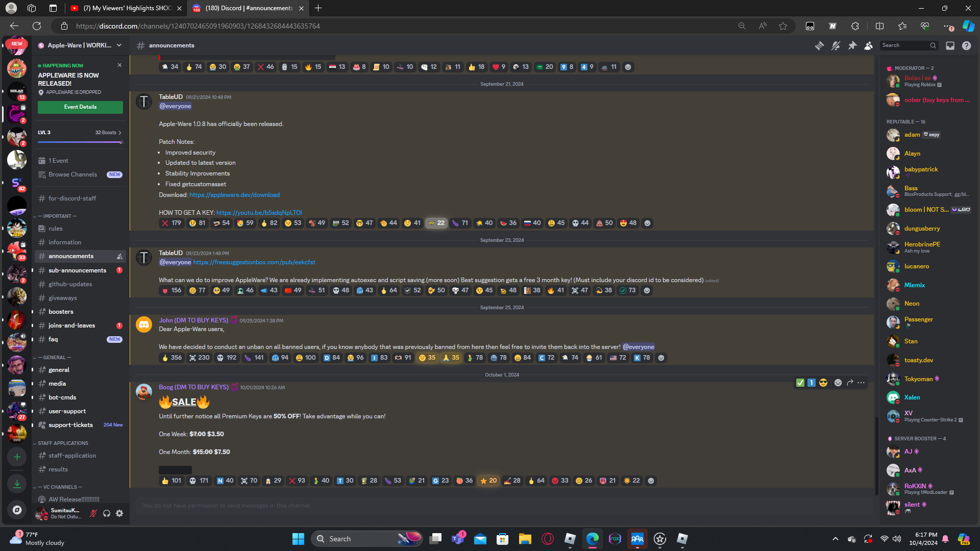Refresh the browser page
Image resolution: width=980 pixels, height=551 pixels.
(37, 26)
